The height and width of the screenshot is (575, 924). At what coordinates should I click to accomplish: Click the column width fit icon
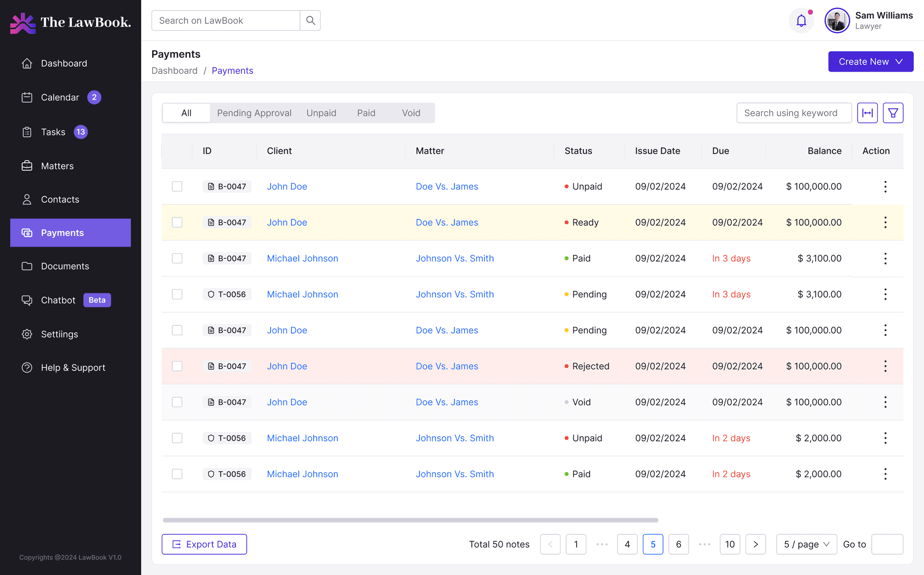pos(867,113)
